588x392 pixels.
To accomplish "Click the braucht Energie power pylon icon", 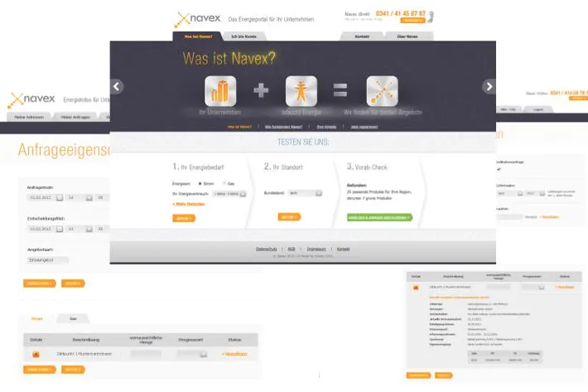I will (x=301, y=91).
